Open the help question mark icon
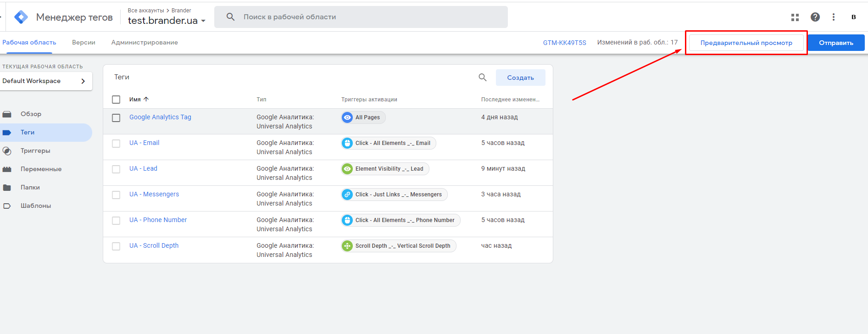 pyautogui.click(x=815, y=17)
